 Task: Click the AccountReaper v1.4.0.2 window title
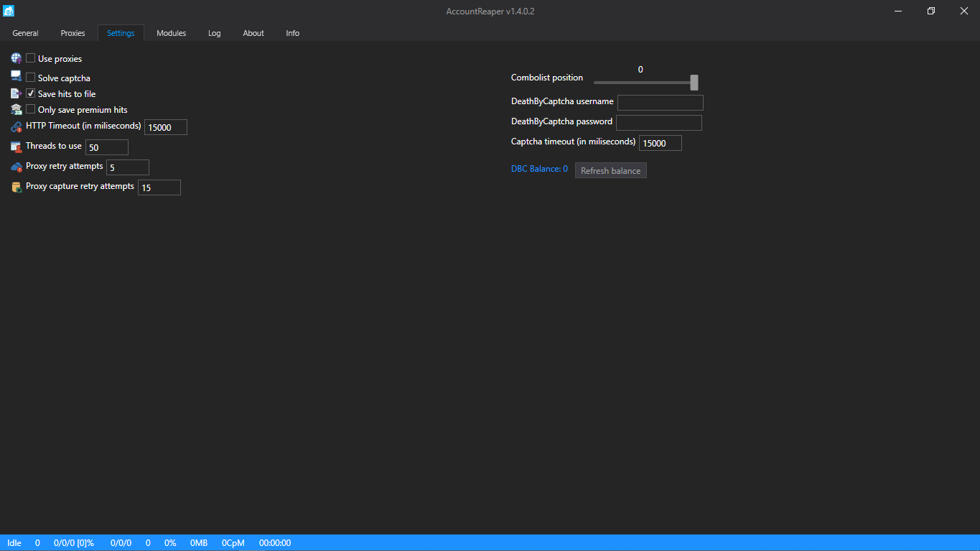pyautogui.click(x=490, y=11)
